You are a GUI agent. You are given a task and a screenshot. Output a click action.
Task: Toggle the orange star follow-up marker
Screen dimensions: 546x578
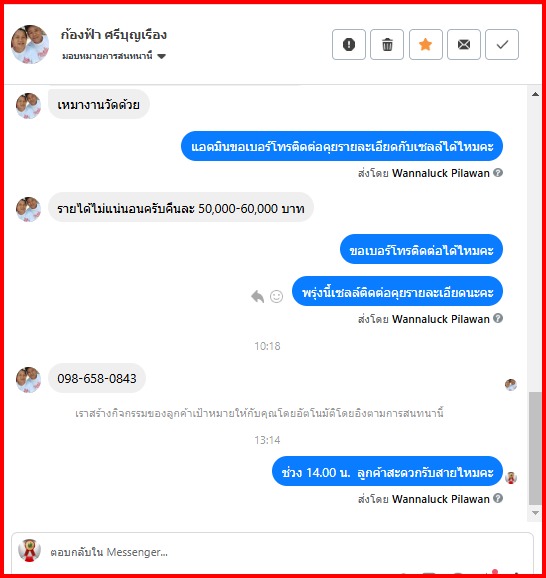425,45
